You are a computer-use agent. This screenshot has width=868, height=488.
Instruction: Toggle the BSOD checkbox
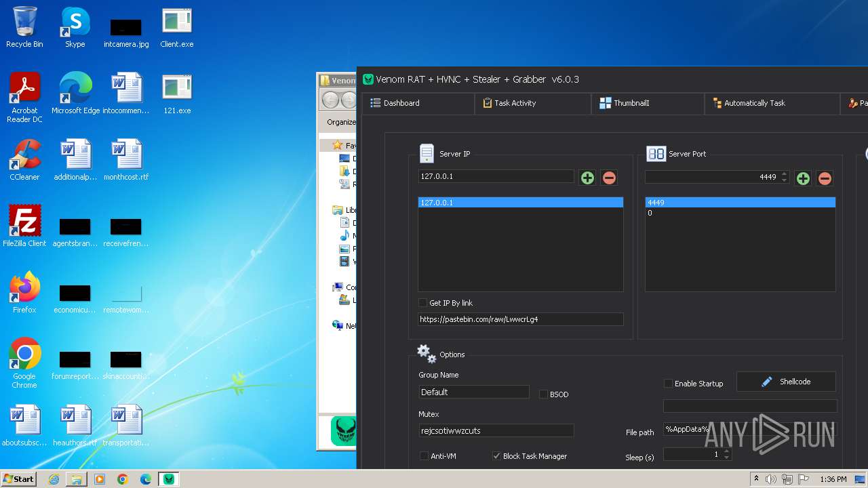(x=543, y=394)
